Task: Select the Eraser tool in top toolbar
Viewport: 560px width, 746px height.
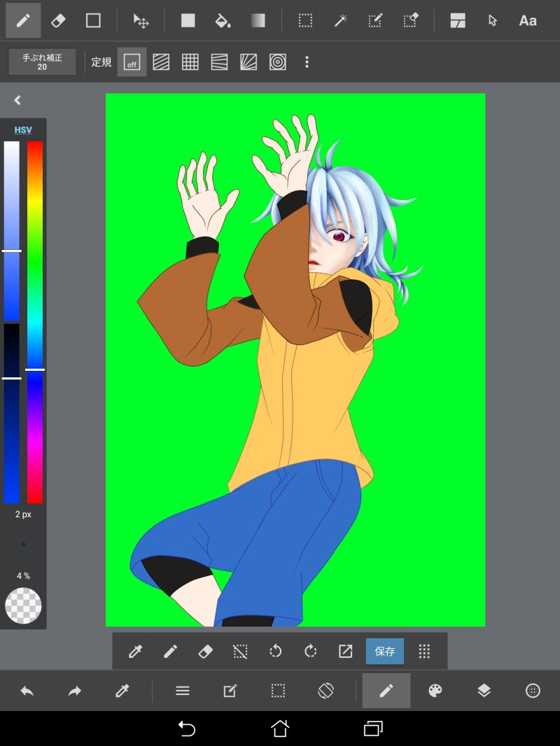Action: click(58, 20)
